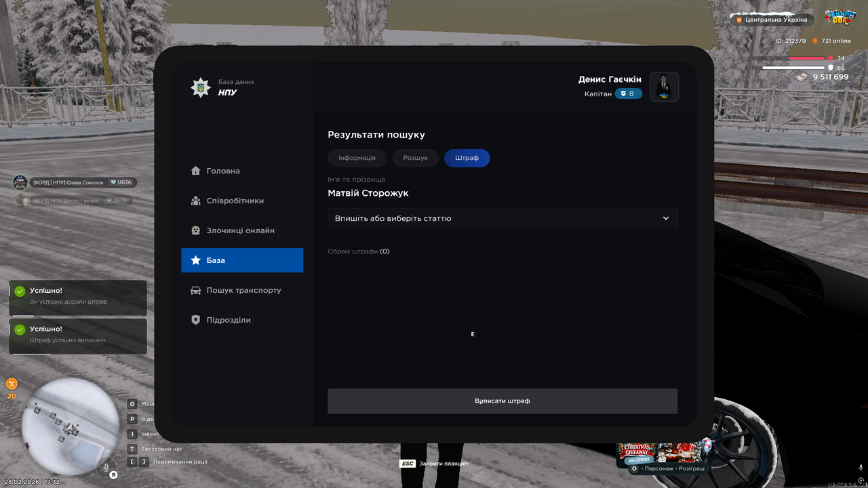The image size is (868, 488).
Task: Click the orange server badge icon near Центральна Україна
Action: (x=738, y=20)
